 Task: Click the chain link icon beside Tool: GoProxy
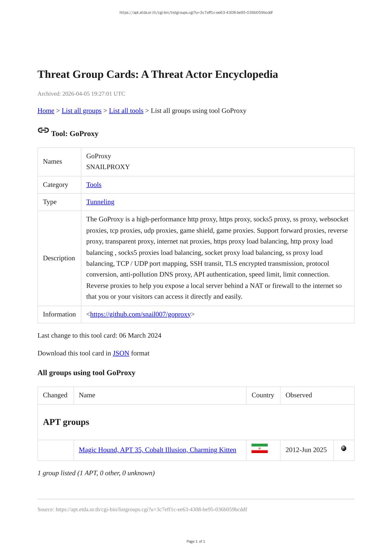[x=43, y=130]
